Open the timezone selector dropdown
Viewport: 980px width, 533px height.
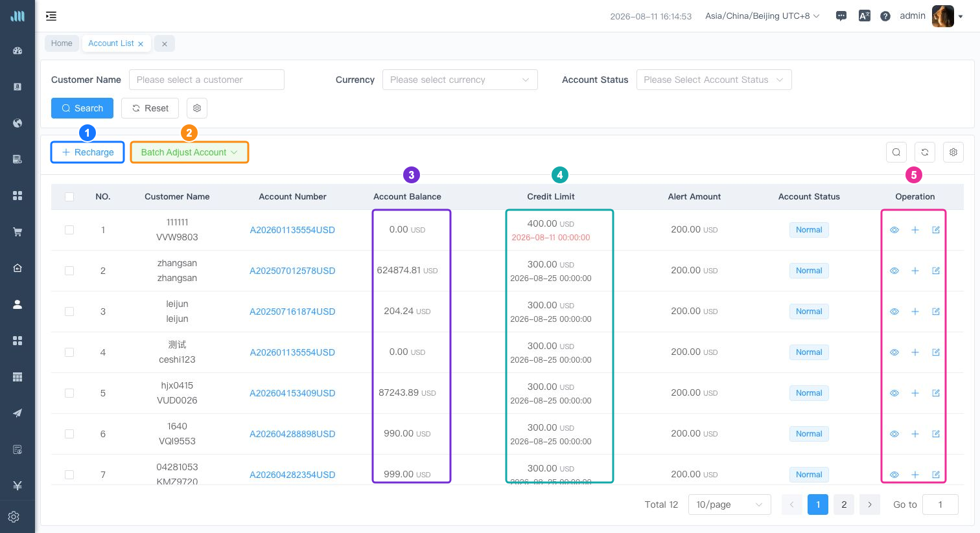tap(762, 16)
